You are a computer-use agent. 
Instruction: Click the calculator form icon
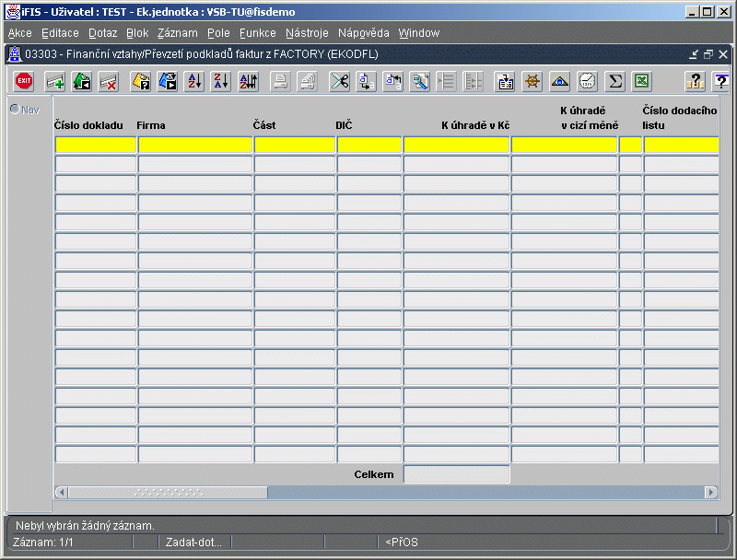pyautogui.click(x=505, y=81)
